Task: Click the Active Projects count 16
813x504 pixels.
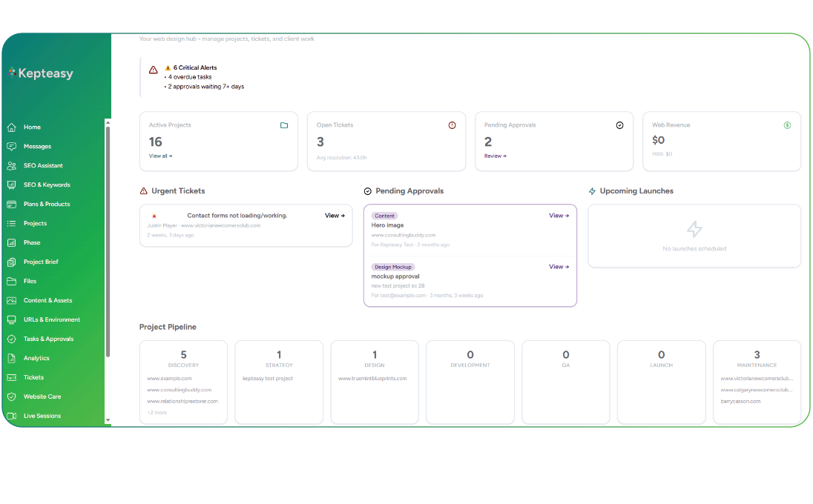Action: 156,142
